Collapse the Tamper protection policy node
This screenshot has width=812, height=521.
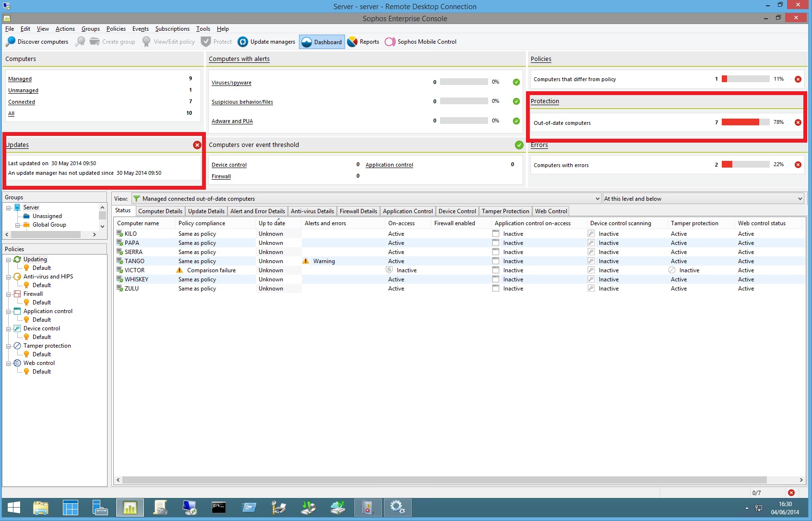click(9, 346)
